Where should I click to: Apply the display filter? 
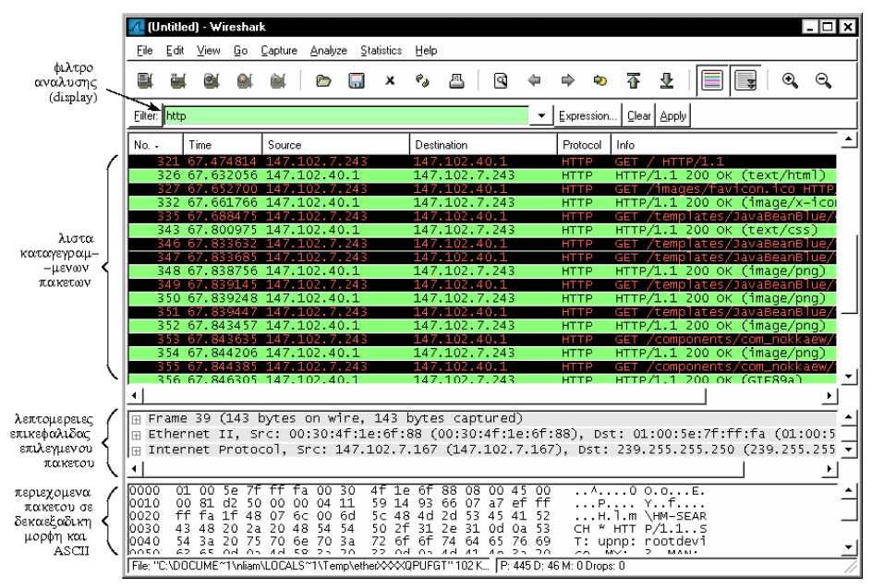point(672,116)
